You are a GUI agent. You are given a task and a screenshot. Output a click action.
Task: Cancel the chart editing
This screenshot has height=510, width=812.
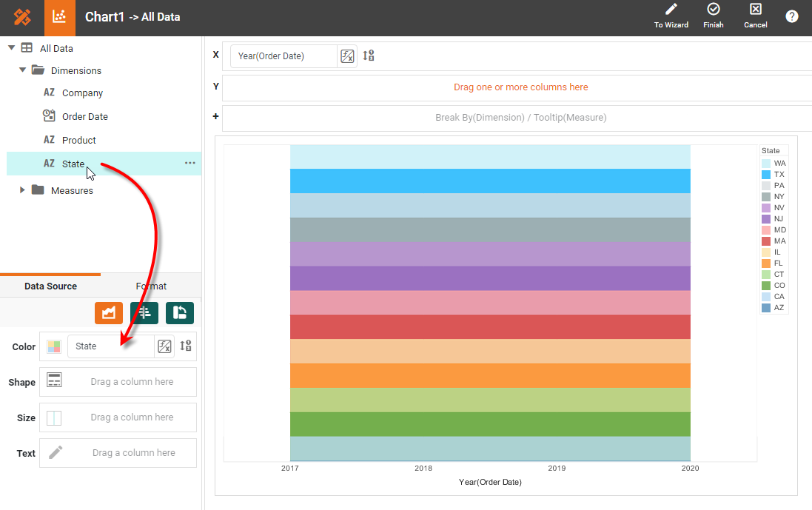pos(755,16)
